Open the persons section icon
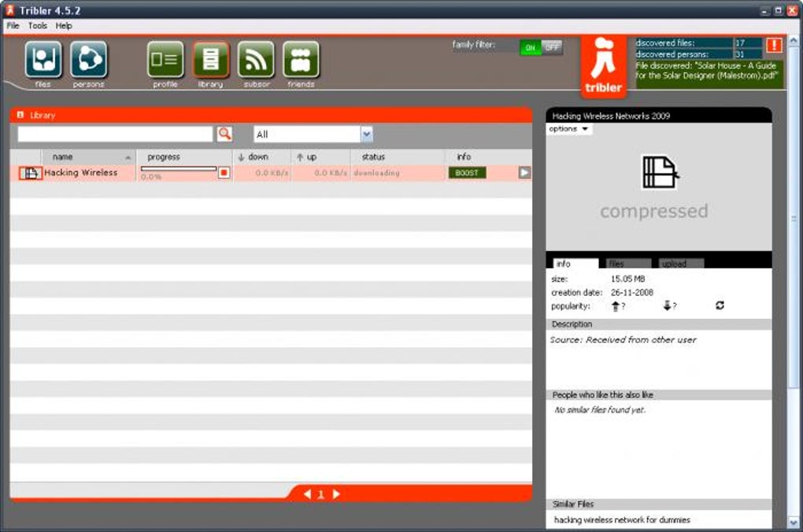The width and height of the screenshot is (803, 532). [x=89, y=59]
